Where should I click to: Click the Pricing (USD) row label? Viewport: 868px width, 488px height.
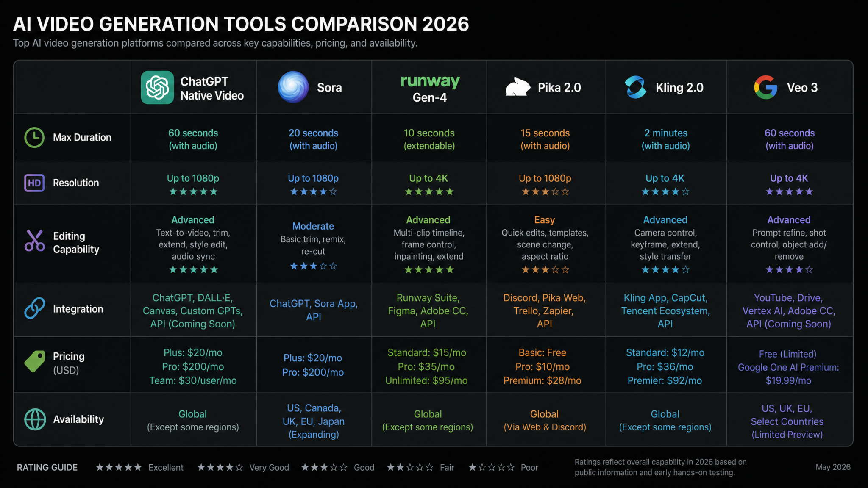[69, 363]
